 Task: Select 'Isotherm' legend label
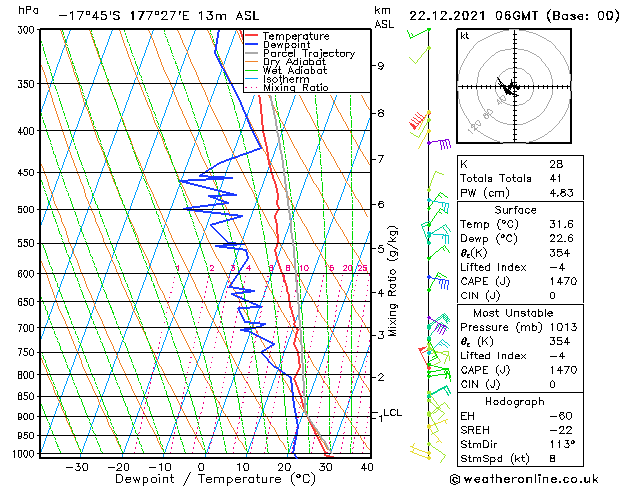(286, 79)
